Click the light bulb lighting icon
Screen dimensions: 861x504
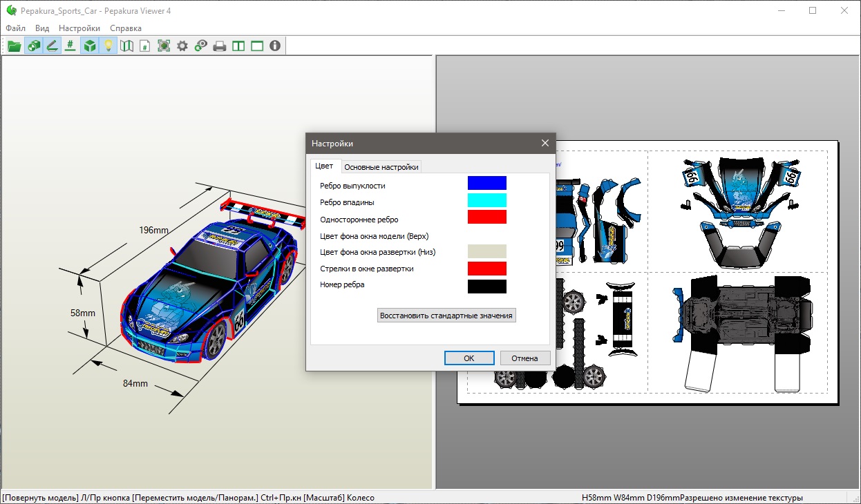(108, 46)
